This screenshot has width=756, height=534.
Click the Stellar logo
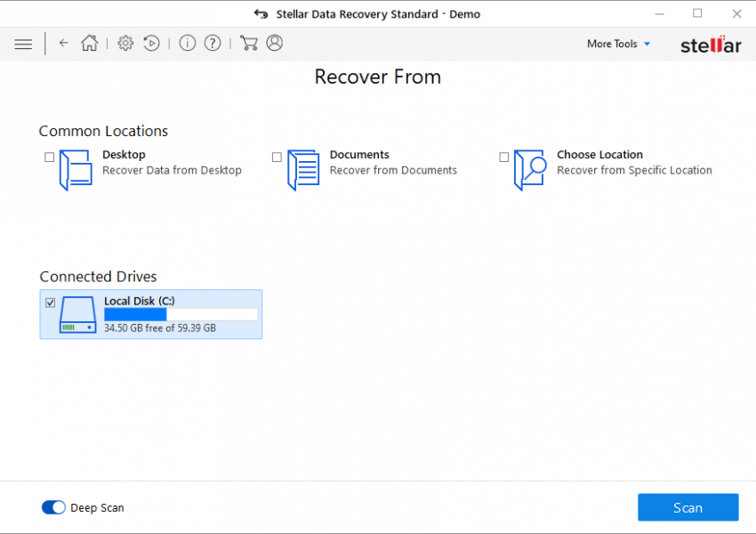pos(710,44)
